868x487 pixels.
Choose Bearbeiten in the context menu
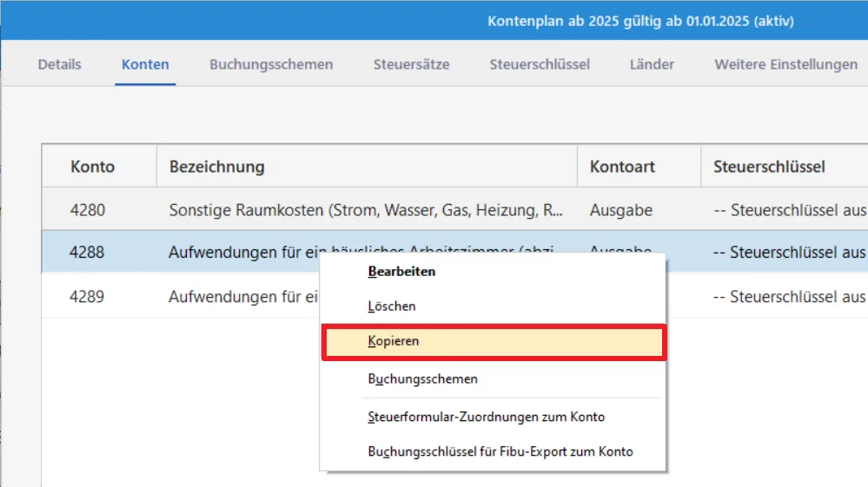coord(401,271)
